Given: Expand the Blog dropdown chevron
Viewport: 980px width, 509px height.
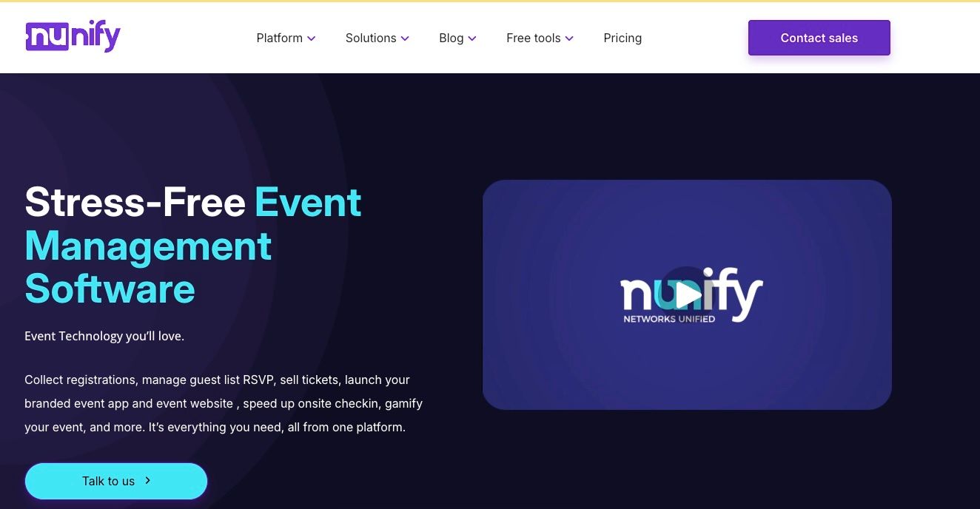Looking at the screenshot, I should pyautogui.click(x=472, y=38).
